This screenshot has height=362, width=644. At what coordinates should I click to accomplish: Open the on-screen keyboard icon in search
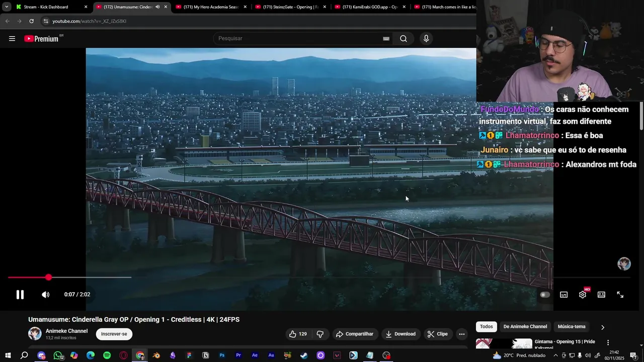(386, 39)
